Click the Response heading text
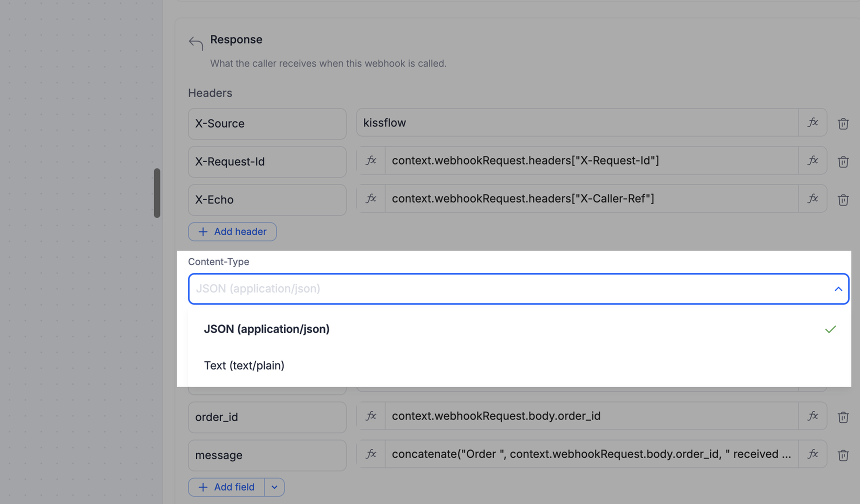Viewport: 860px width, 504px height. pyautogui.click(x=236, y=39)
